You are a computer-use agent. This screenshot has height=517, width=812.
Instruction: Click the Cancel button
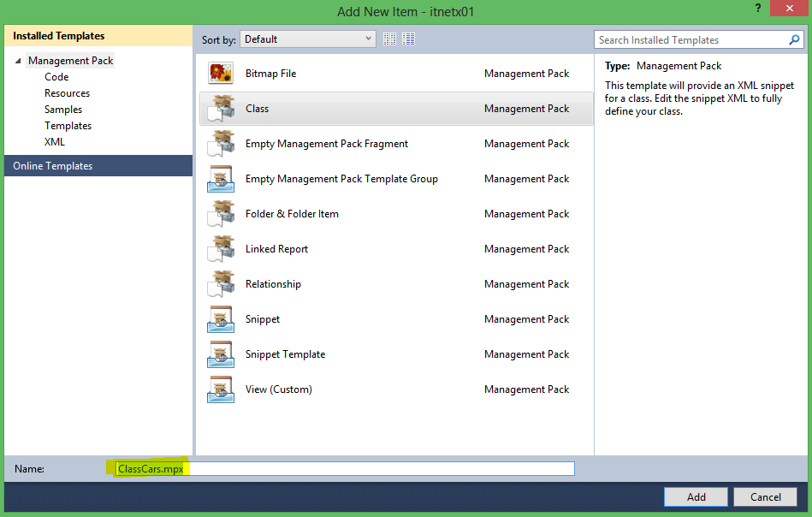pyautogui.click(x=765, y=496)
